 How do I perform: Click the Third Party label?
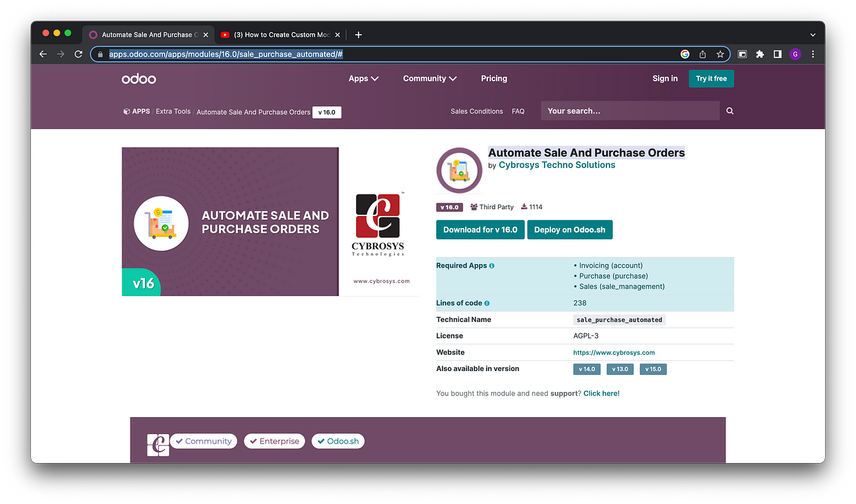point(492,207)
